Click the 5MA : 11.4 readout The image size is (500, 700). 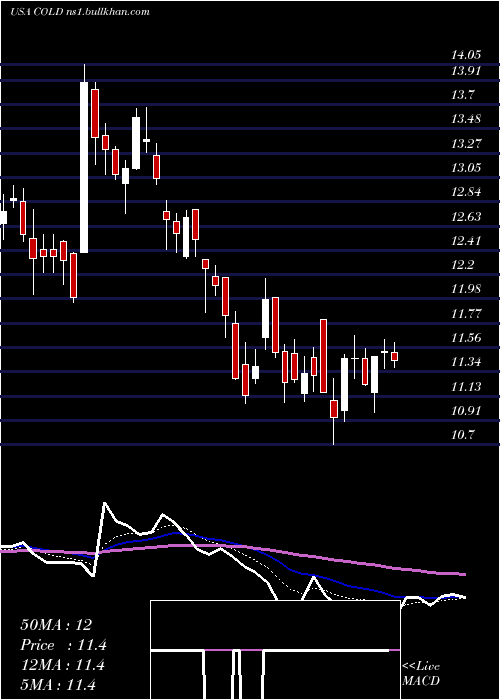[58, 685]
